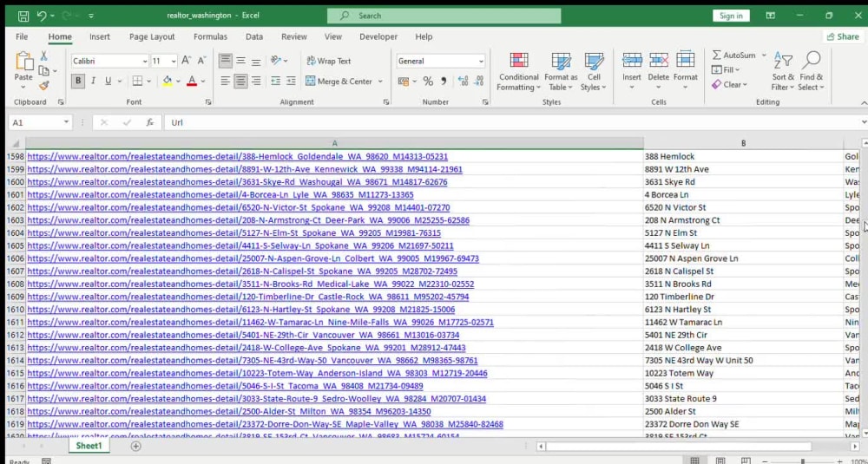Switch to the Page Layout tab
Viewport: 868px width, 464px height.
point(152,36)
